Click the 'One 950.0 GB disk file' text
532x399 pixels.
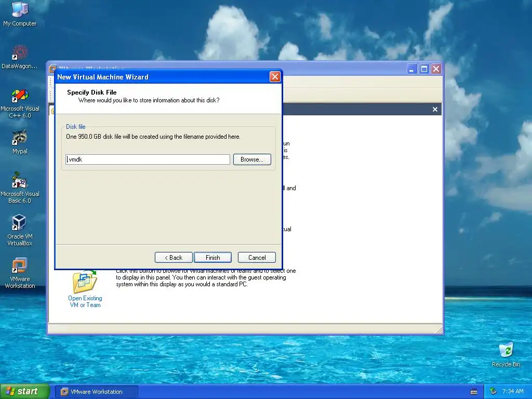coord(153,137)
